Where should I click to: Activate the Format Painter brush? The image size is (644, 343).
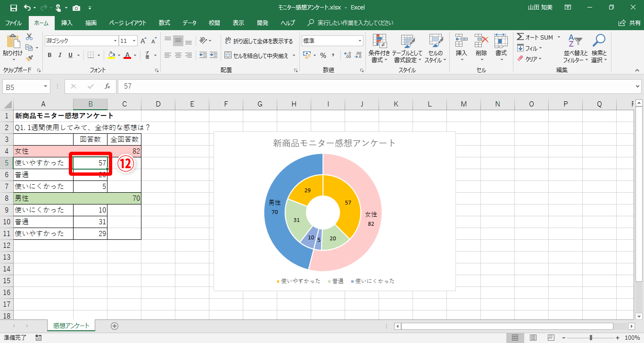click(x=29, y=58)
